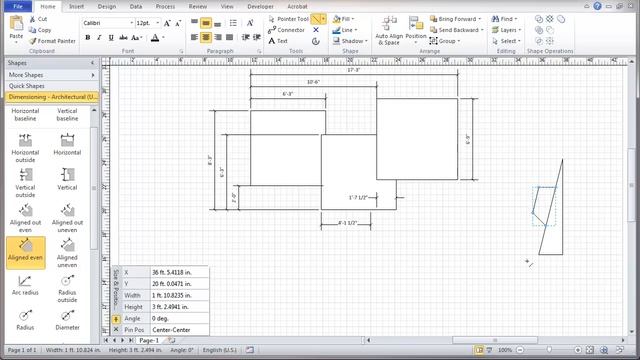Increase font size with Grow Font

click(167, 23)
